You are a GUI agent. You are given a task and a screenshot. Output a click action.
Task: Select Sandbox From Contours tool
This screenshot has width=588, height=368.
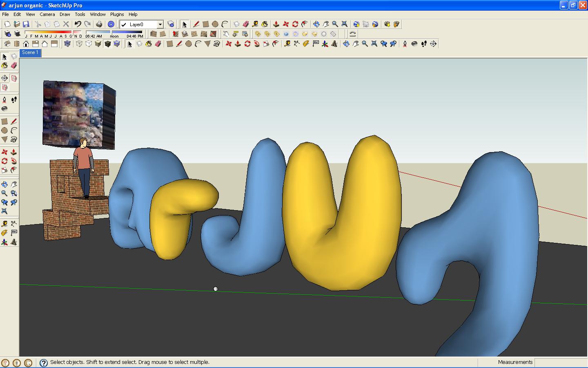154,34
